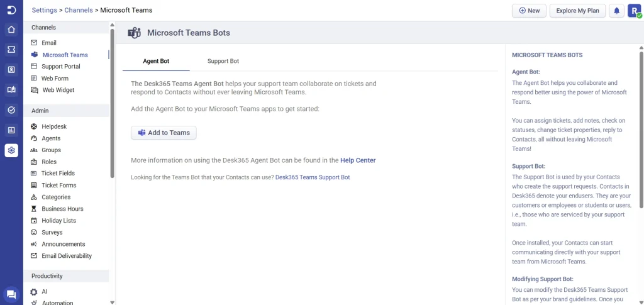Switch to the Support Bot tab

(223, 61)
